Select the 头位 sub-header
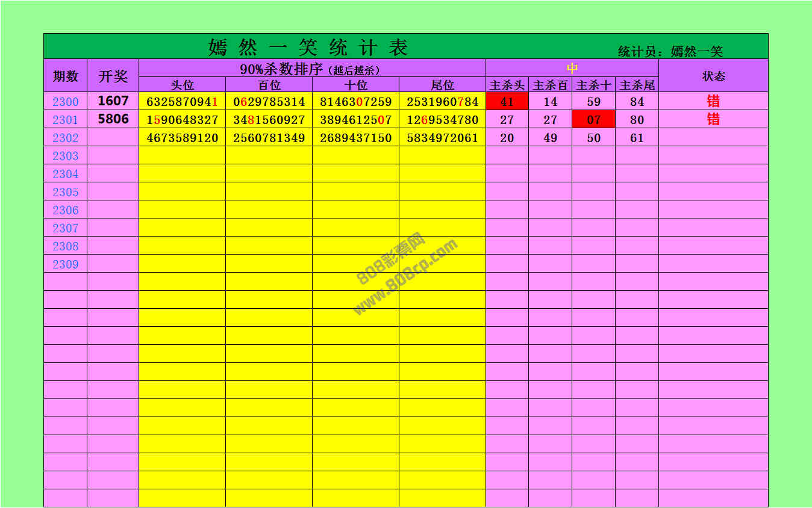The width and height of the screenshot is (812, 508). click(183, 85)
